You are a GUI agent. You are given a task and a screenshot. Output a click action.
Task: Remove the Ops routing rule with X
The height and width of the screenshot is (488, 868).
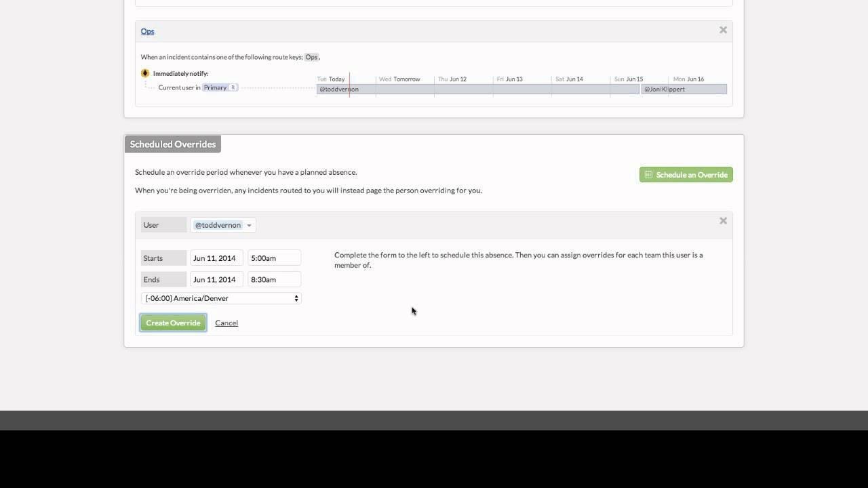[723, 30]
